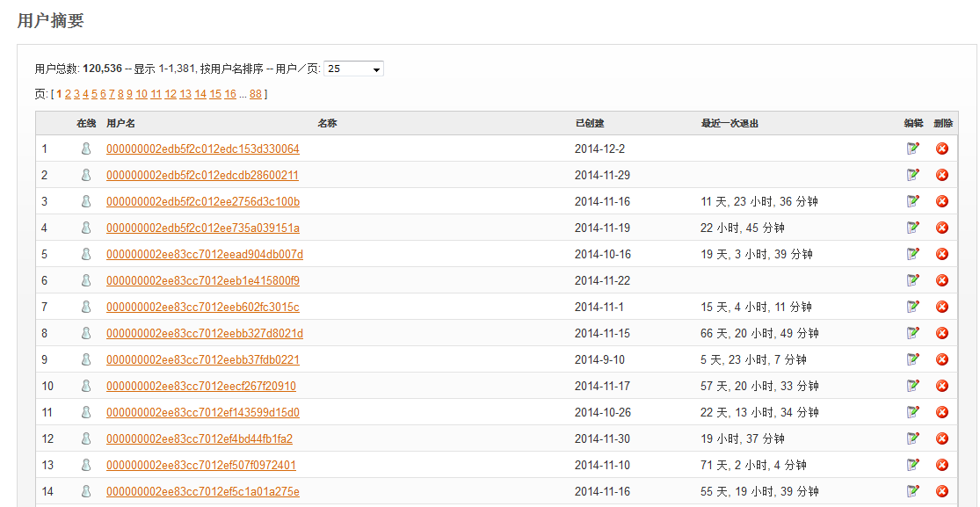
Task: Delete the user created 2014-11-29
Action: point(942,174)
